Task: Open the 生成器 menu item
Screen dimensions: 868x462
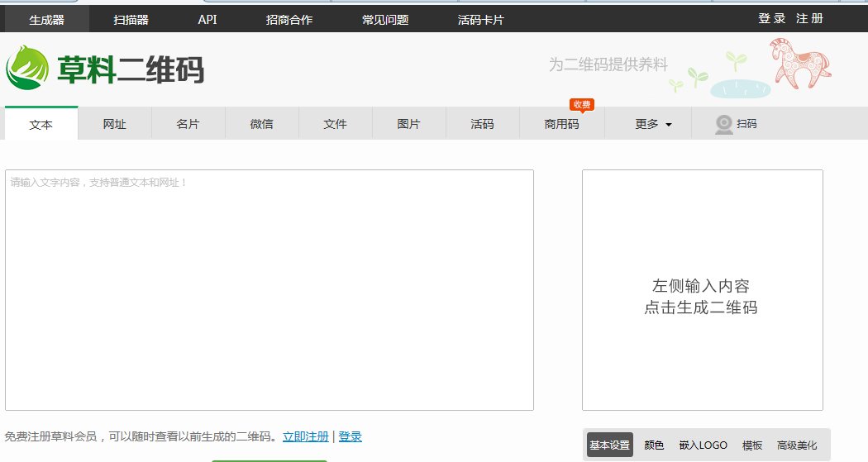Action: [46, 20]
